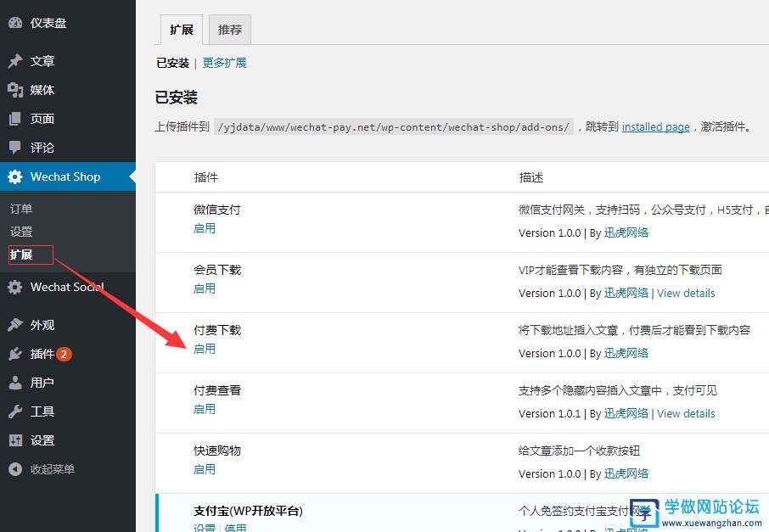The image size is (769, 532).
Task: Open the Tools (工具) wrench icon
Action: point(15,412)
